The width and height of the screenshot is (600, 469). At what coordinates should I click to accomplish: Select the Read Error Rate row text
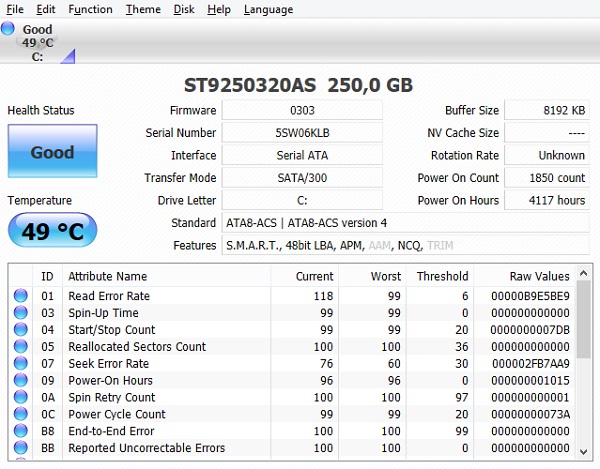109,296
